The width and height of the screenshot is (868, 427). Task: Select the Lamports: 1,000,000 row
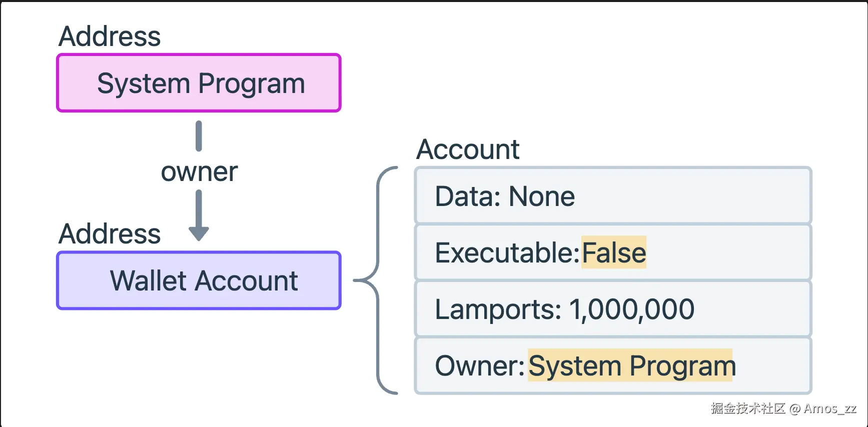click(x=613, y=308)
